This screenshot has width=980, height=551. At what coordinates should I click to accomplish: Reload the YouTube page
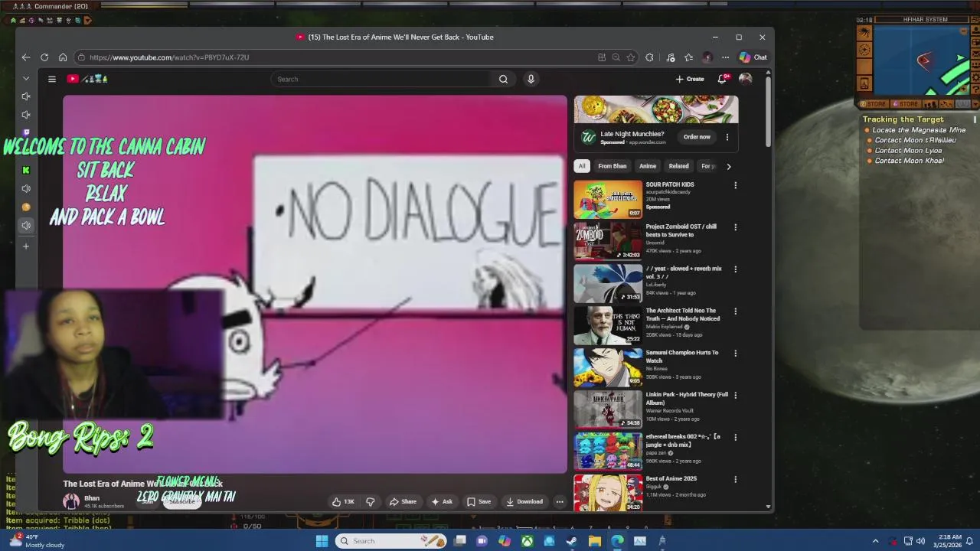(44, 57)
